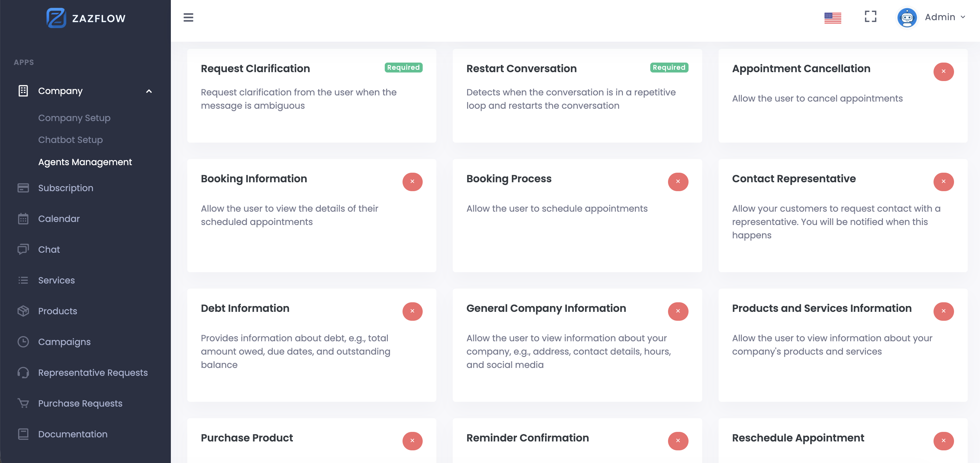Click the Purchase Requests cart icon
Image resolution: width=980 pixels, height=463 pixels.
(23, 403)
